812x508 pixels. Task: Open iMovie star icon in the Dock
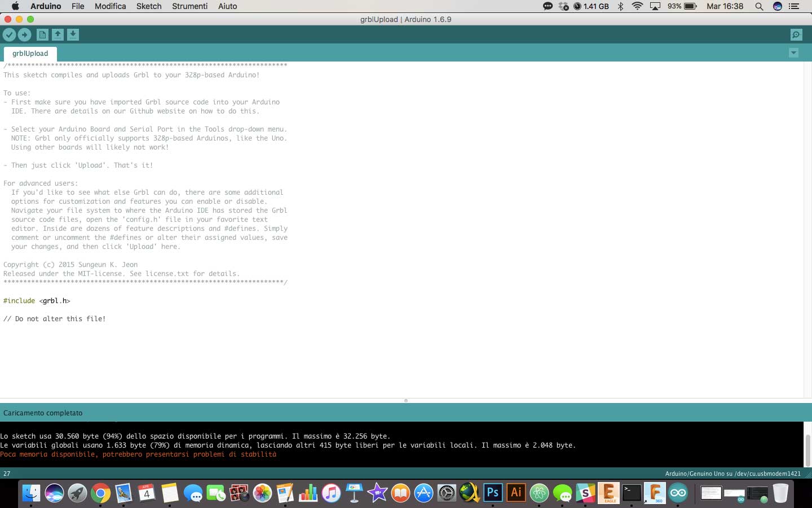click(x=377, y=493)
